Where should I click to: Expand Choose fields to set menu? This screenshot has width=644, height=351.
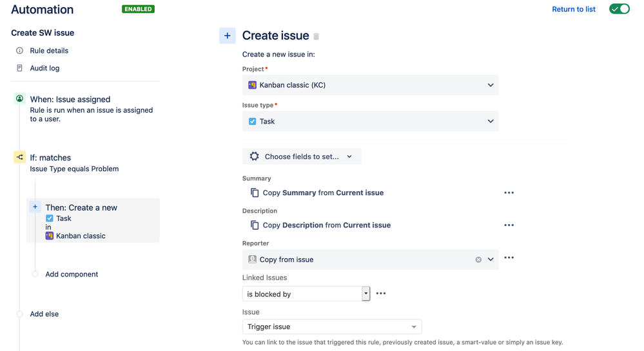point(302,157)
